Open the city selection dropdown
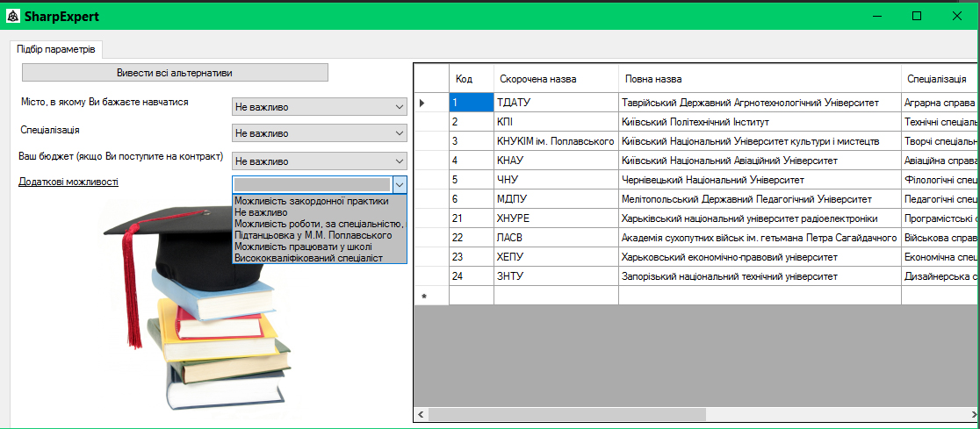980x429 pixels. click(x=320, y=107)
